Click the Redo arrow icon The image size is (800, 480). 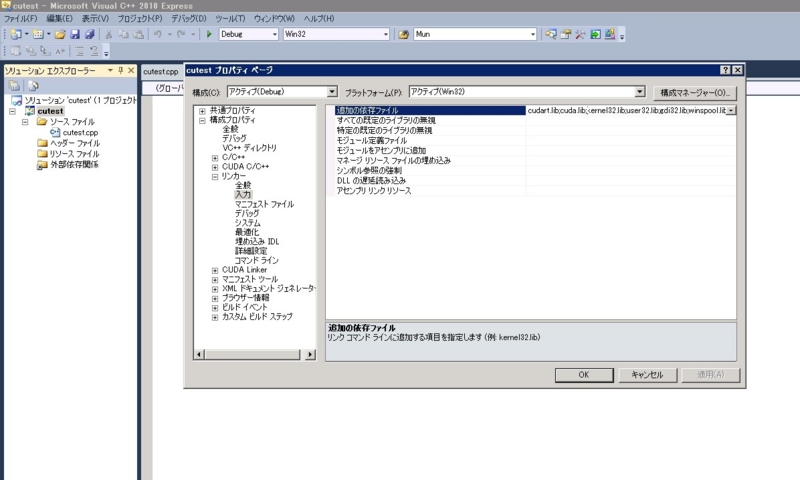pos(181,34)
